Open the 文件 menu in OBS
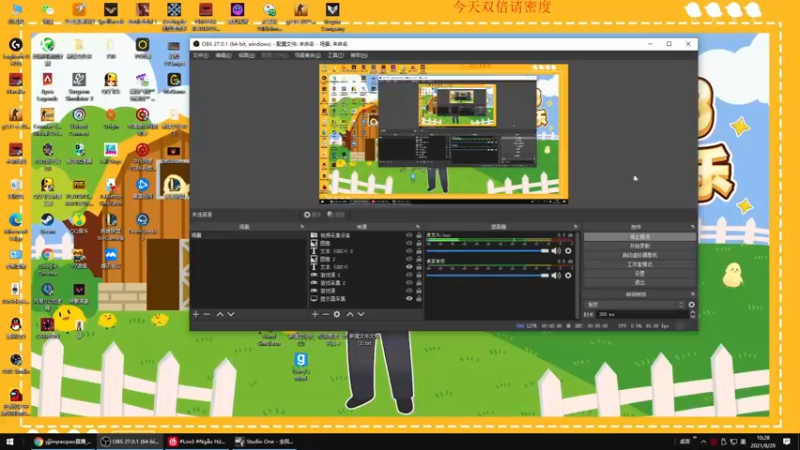800x450 pixels. (x=201, y=55)
